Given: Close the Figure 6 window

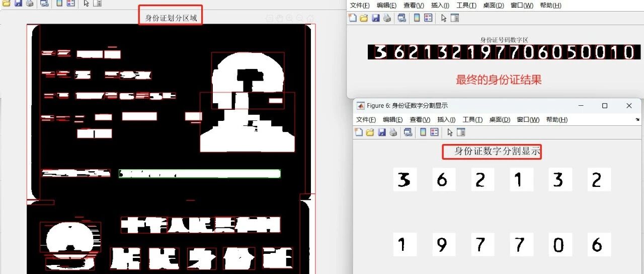Looking at the screenshot, I should [x=629, y=106].
